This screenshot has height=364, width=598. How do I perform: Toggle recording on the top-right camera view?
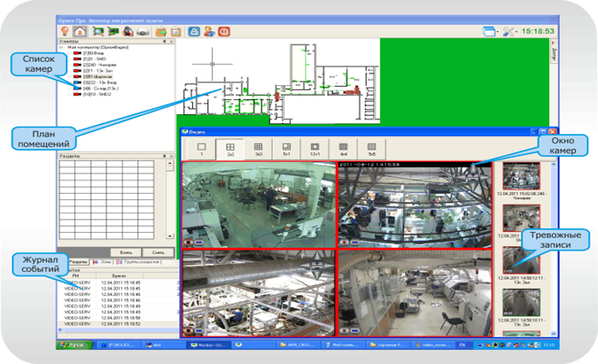tap(345, 242)
